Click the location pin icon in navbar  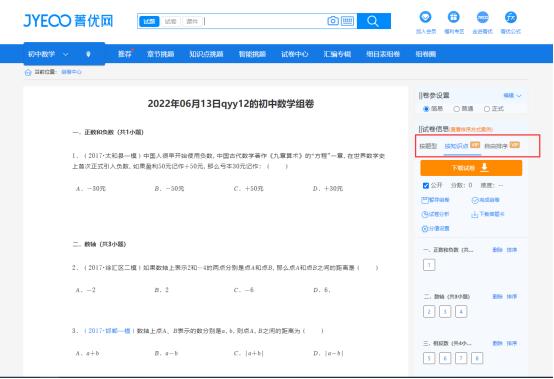(x=88, y=54)
